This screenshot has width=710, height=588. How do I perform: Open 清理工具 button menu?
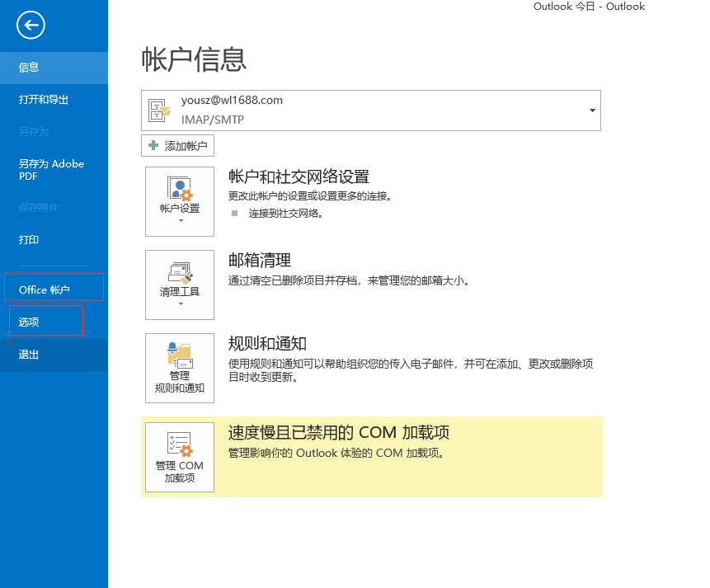click(x=180, y=285)
